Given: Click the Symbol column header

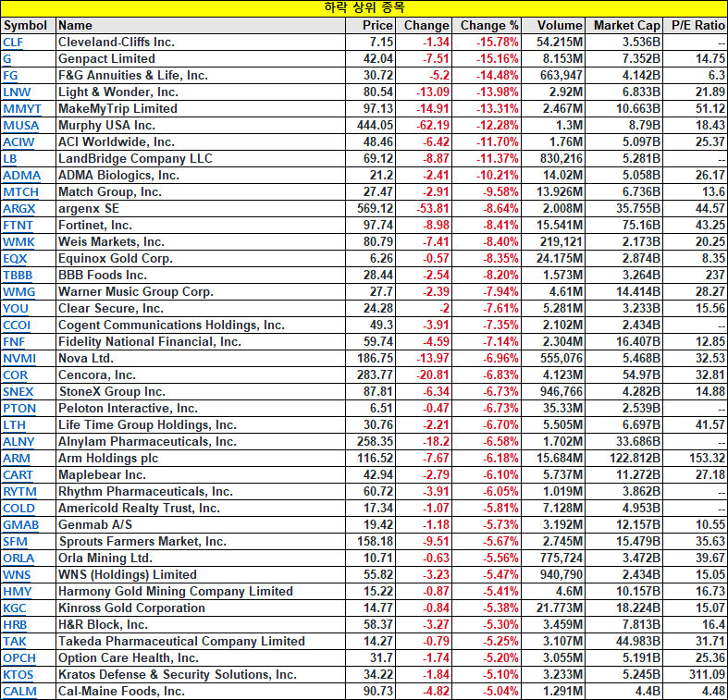Looking at the screenshot, I should (29, 26).
